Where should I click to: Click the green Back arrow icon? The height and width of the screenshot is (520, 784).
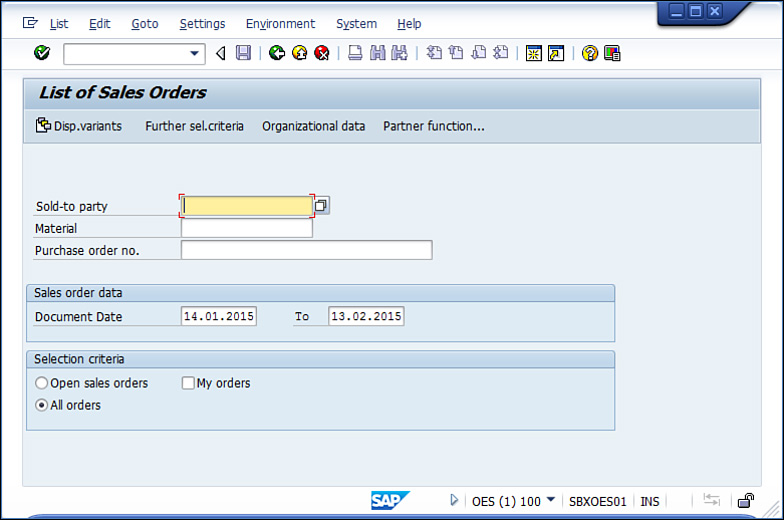point(276,52)
